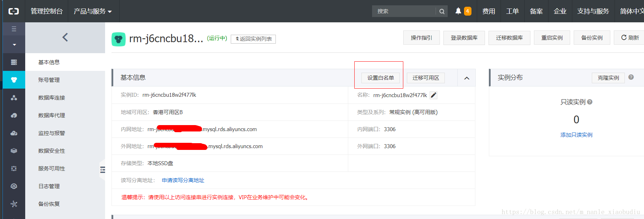This screenshot has width=644, height=219.
Task: Click the 刷新 refresh button
Action: (630, 38)
